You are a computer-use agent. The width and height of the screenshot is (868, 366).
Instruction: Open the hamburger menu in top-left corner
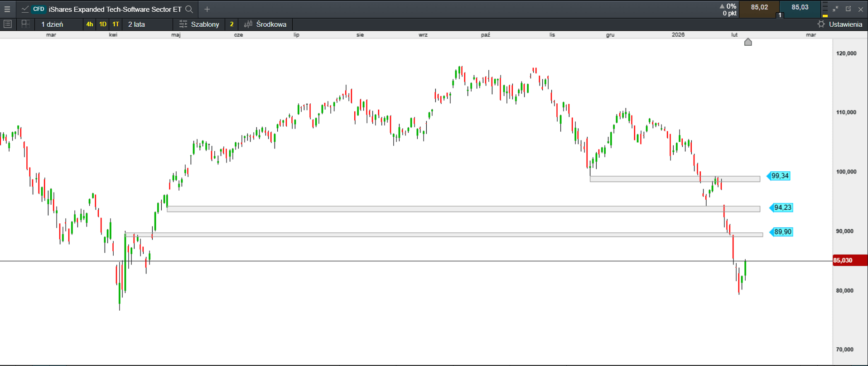[x=7, y=9]
